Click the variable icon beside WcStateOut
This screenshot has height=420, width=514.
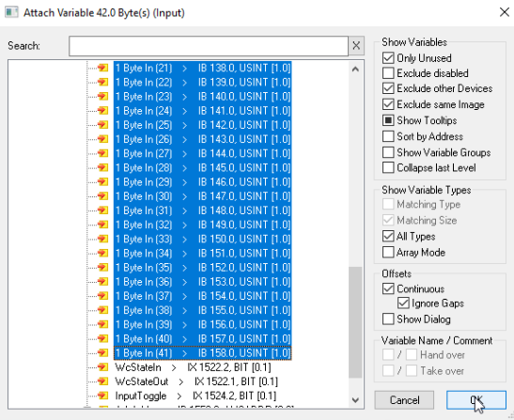(x=103, y=381)
